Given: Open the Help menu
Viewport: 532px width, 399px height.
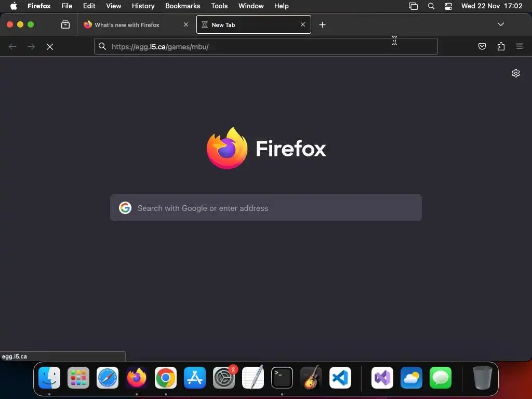Looking at the screenshot, I should point(281,6).
